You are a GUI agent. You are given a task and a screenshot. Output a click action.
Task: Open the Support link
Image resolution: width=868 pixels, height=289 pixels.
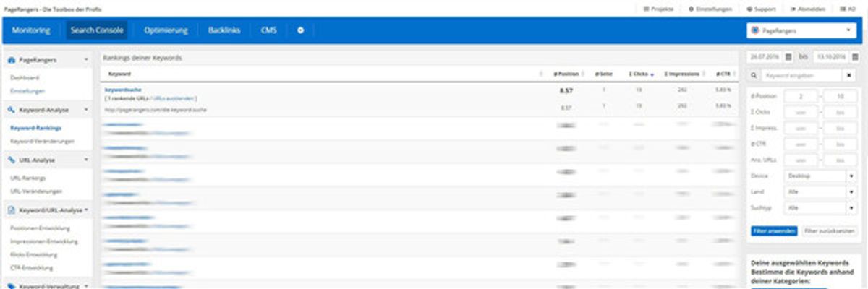pos(762,9)
